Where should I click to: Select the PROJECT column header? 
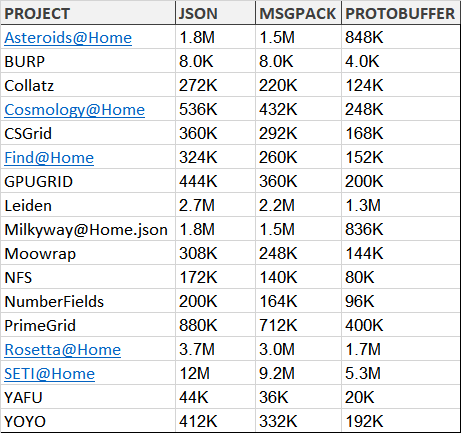point(88,13)
